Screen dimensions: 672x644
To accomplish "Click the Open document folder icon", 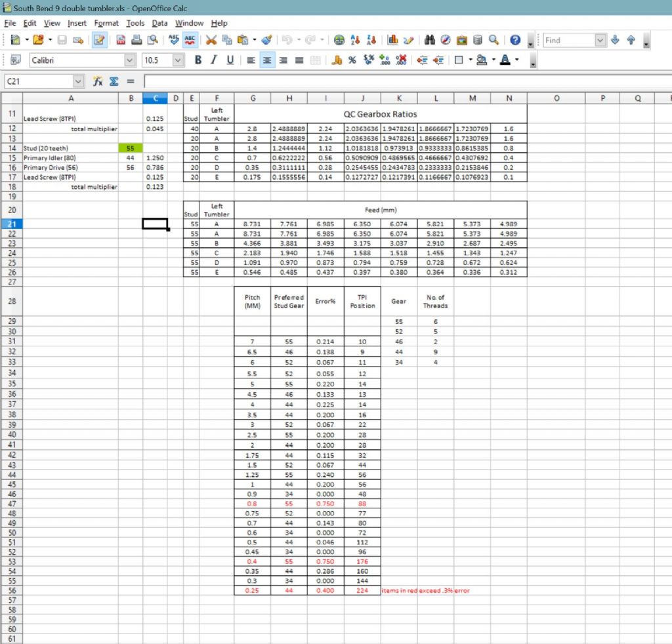I will pos(38,40).
